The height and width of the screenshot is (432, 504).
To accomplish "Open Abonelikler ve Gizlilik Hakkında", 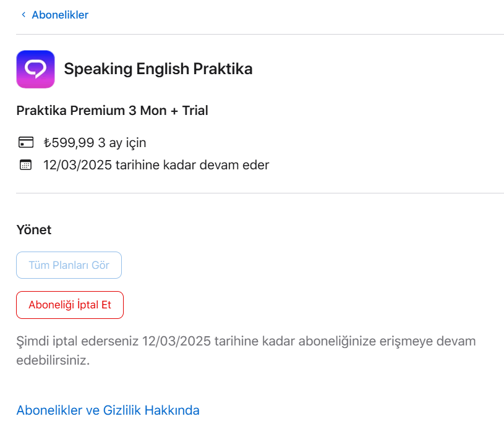I will pos(108,410).
